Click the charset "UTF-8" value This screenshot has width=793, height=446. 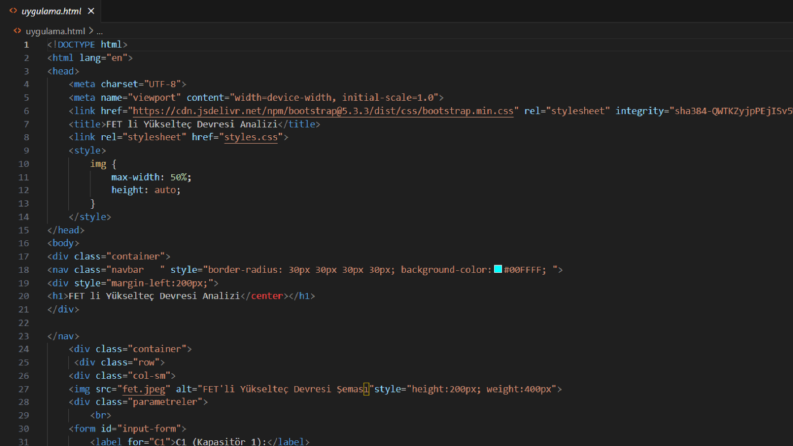coord(162,84)
